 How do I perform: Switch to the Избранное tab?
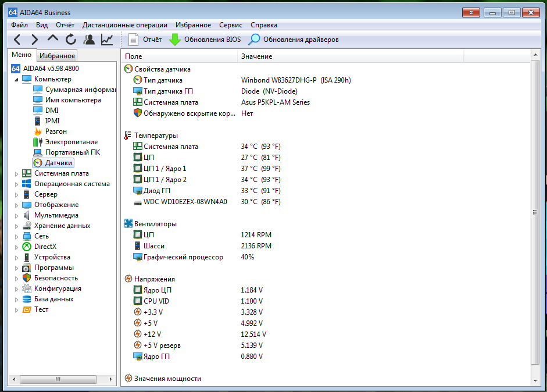[x=57, y=56]
